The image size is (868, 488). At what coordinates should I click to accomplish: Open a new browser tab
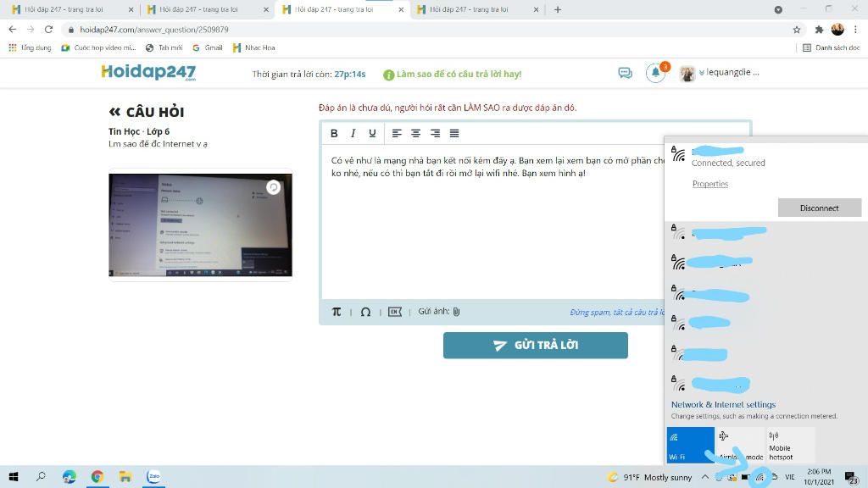click(558, 9)
